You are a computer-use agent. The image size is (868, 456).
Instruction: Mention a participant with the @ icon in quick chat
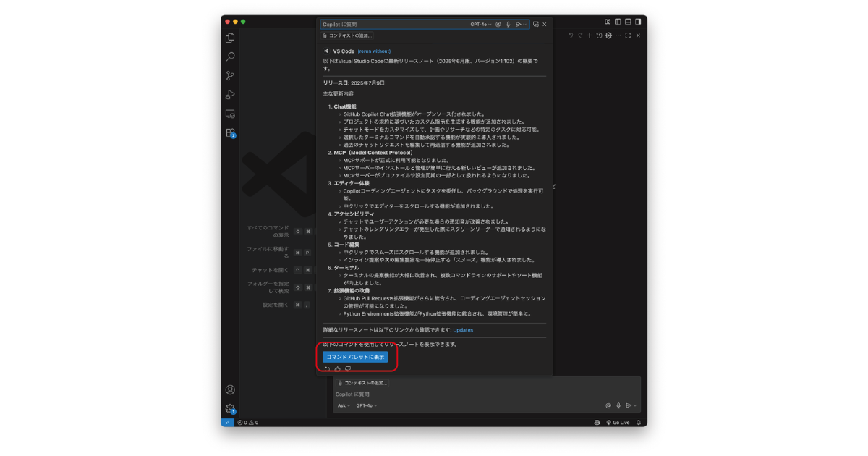coord(498,25)
